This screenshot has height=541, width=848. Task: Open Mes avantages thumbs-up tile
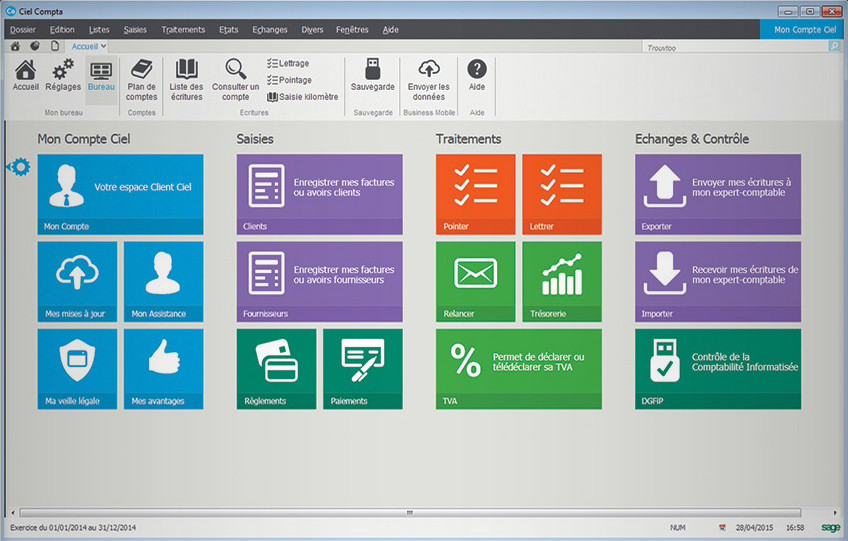click(x=163, y=369)
